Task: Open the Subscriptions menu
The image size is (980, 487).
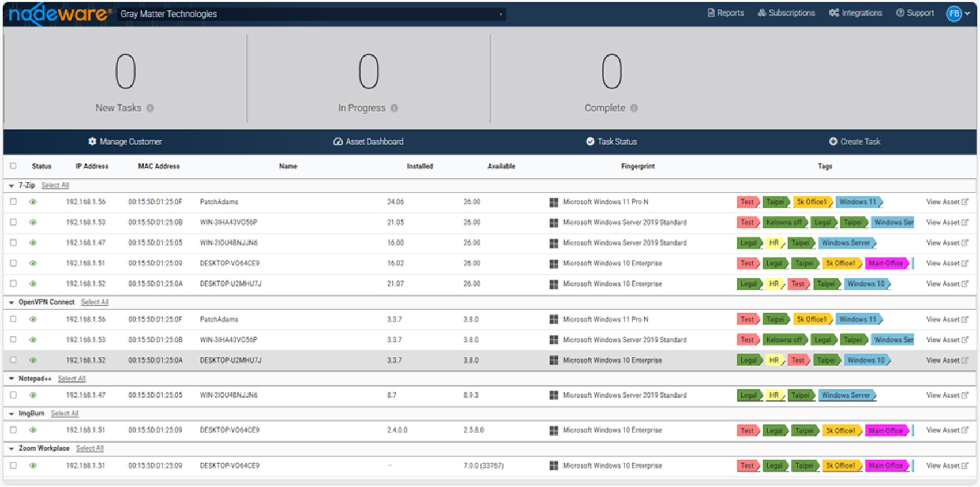Action: [x=786, y=13]
